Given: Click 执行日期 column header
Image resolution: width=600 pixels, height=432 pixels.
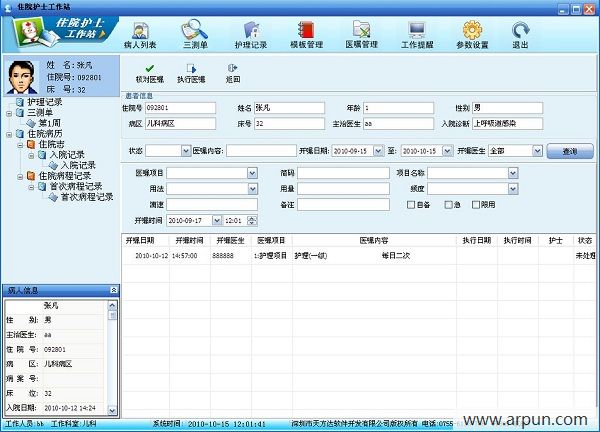Looking at the screenshot, I should 477,240.
